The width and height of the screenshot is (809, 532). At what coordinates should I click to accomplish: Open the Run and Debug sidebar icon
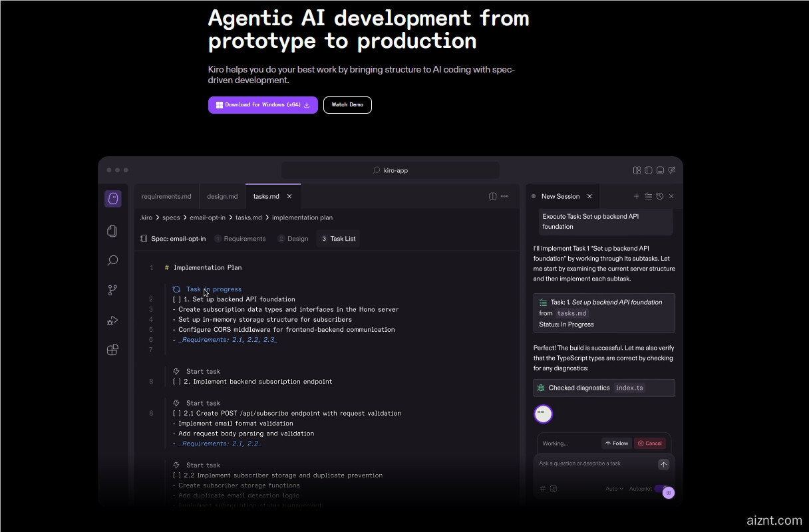112,321
